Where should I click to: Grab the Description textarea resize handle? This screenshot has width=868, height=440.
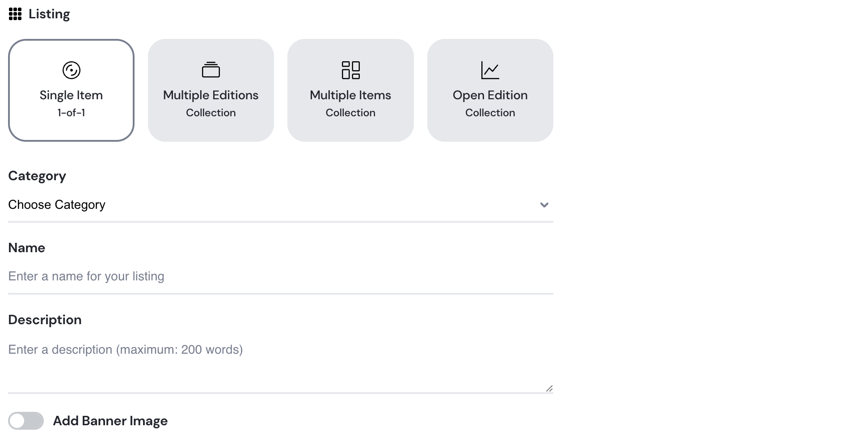click(x=549, y=389)
